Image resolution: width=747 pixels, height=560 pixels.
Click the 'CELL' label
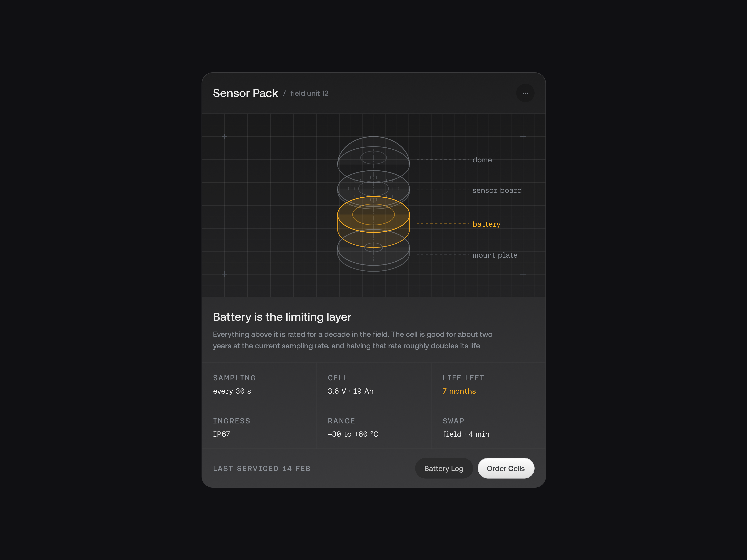(x=337, y=378)
